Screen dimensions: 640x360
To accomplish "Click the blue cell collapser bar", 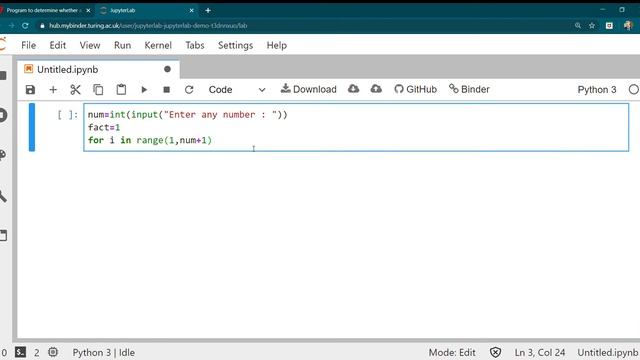I will point(32,127).
